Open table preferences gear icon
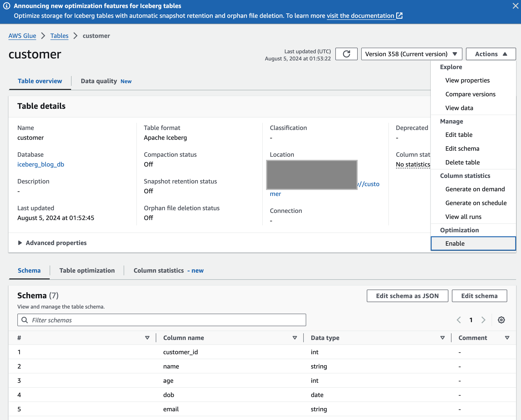Image resolution: width=521 pixels, height=420 pixels. [501, 320]
